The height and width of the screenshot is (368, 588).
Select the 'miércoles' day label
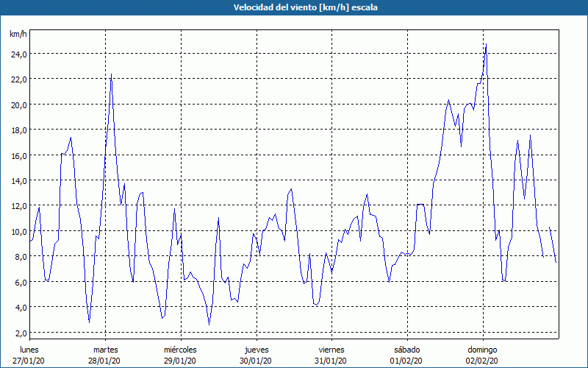[x=180, y=350]
